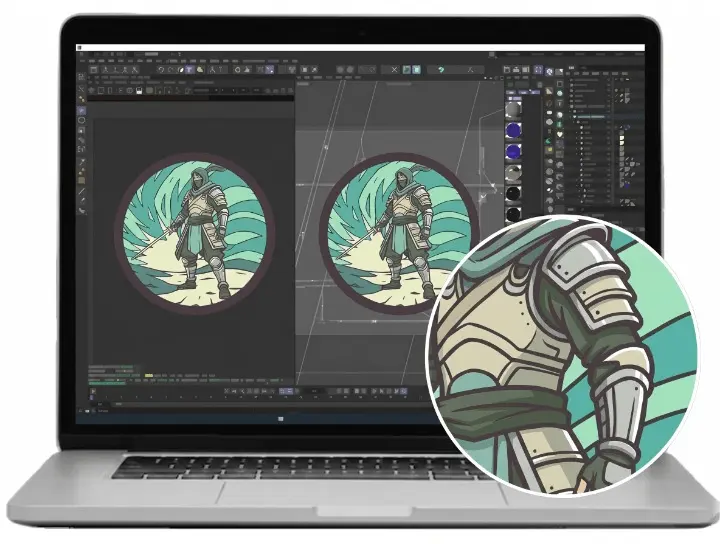Select the chrome reflective sphere material

coord(513,172)
